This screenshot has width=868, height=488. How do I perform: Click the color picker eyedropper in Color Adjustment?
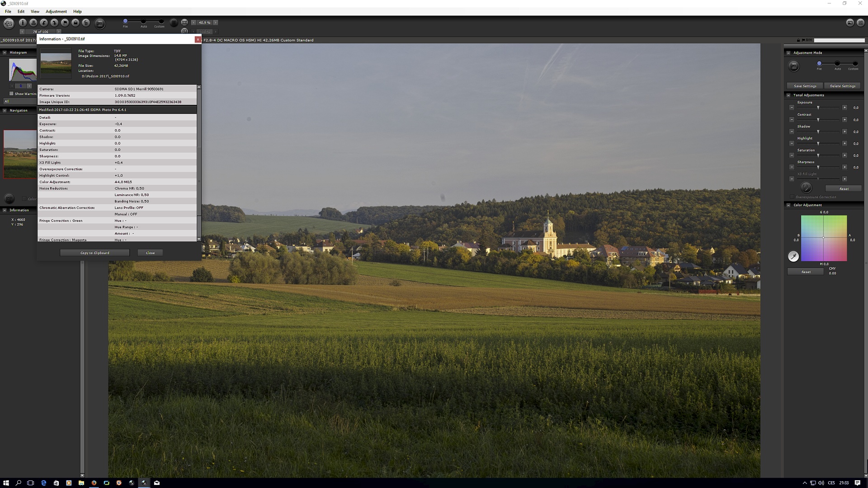pyautogui.click(x=793, y=257)
